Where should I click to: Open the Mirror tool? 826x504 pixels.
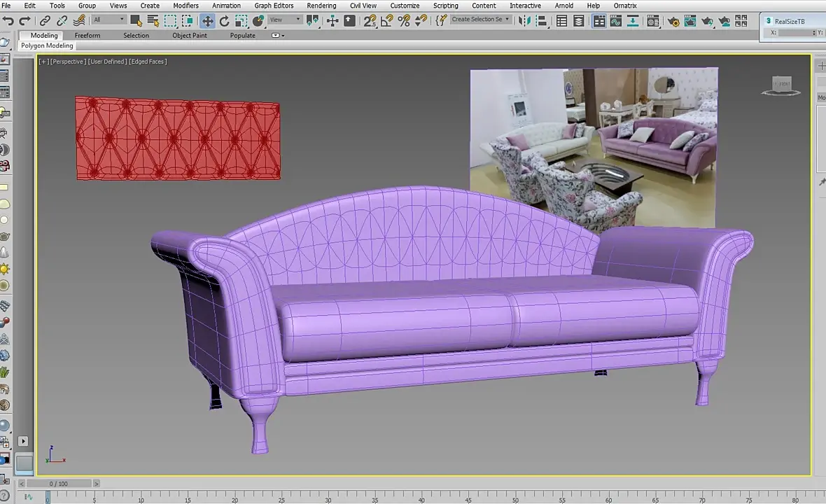[524, 20]
